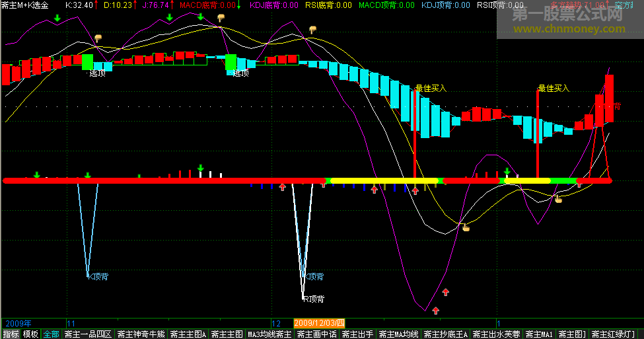
Task: Click the K顶背 divergence label at left spike
Action: [99, 276]
